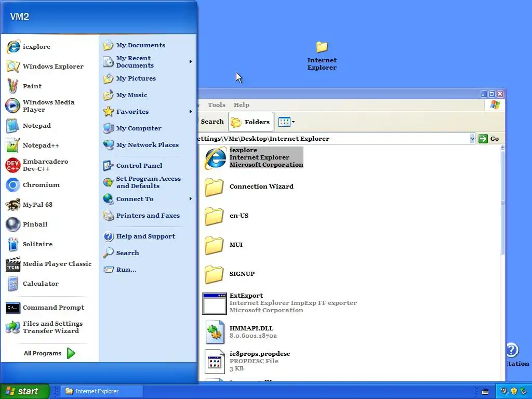This screenshot has width=532, height=399.
Task: Select the en-US folder
Action: point(227,216)
